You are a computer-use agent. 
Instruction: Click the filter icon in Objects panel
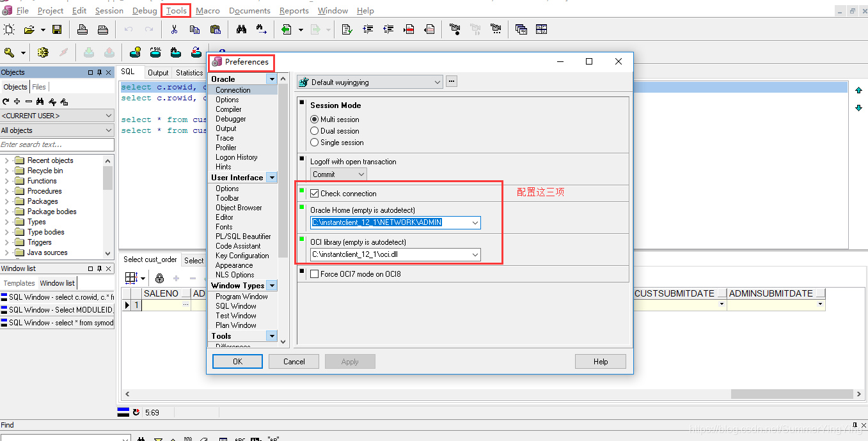tap(52, 102)
